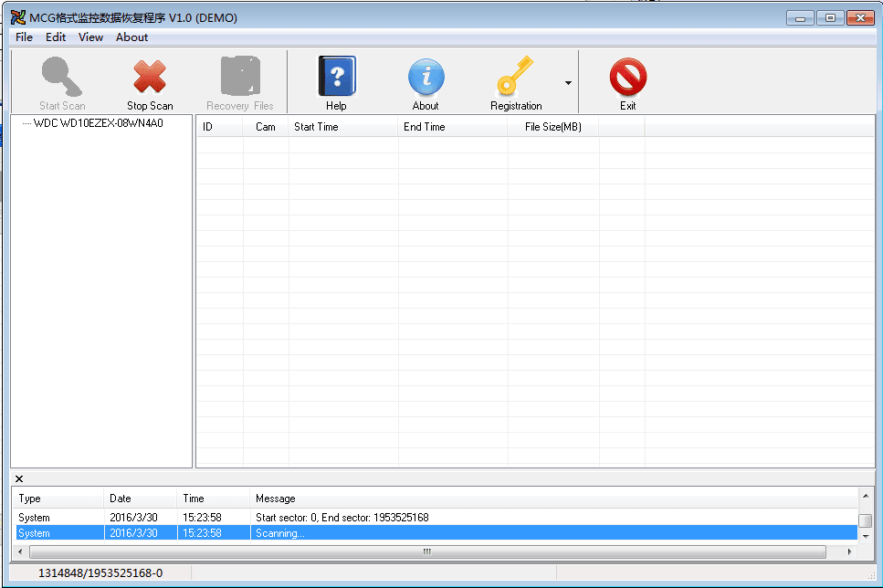Open the About menu in menu bar
Image resolution: width=883 pixels, height=588 pixels.
[131, 37]
